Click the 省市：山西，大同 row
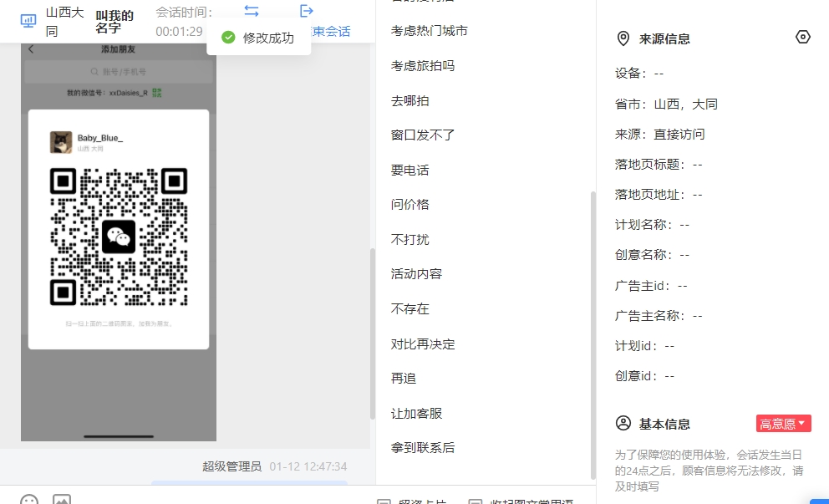Viewport: 829px width, 504px height. [x=666, y=104]
